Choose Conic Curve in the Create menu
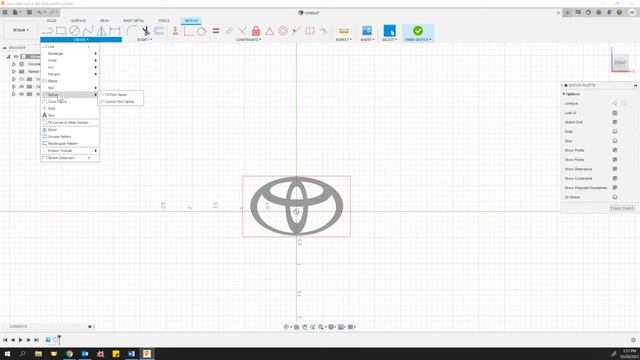This screenshot has height=360, width=640. pos(70,102)
